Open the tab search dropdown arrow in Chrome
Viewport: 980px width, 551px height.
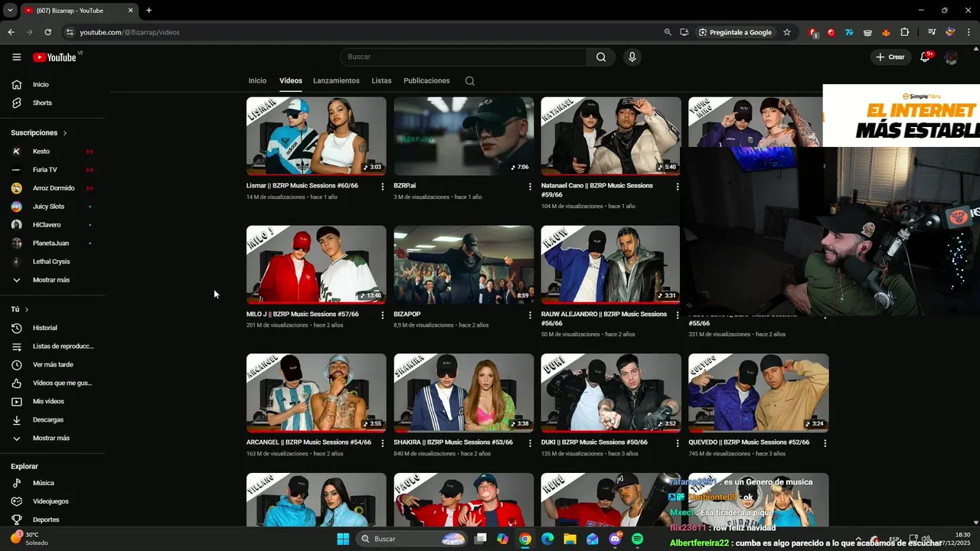pyautogui.click(x=10, y=10)
